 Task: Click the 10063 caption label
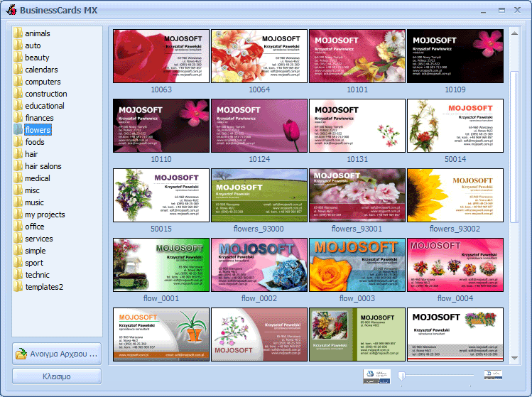(161, 89)
